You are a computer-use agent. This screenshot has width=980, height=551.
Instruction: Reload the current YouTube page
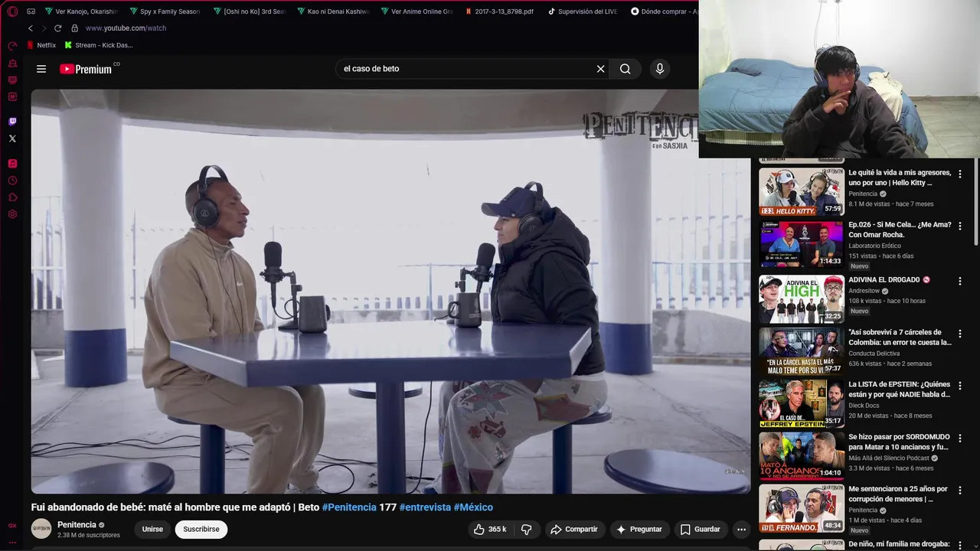57,28
